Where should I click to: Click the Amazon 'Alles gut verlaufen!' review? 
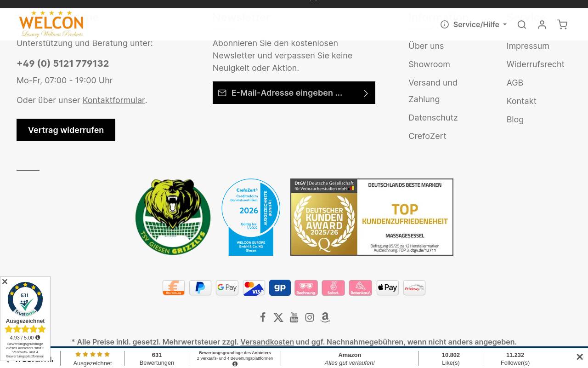coord(350,359)
